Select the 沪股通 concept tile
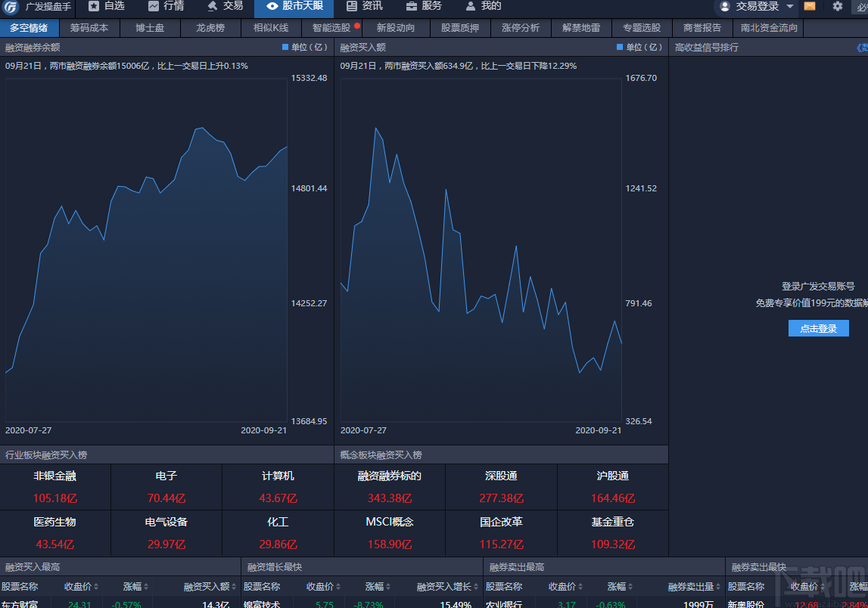 pos(612,487)
